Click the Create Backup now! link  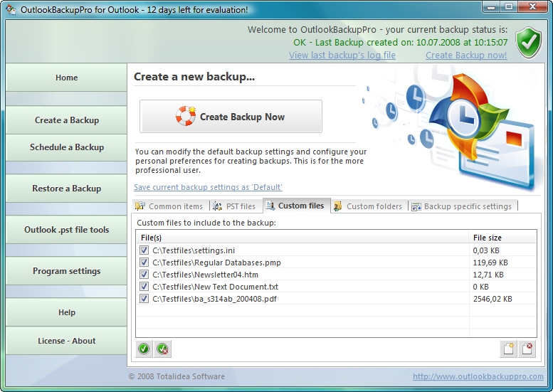tap(466, 55)
